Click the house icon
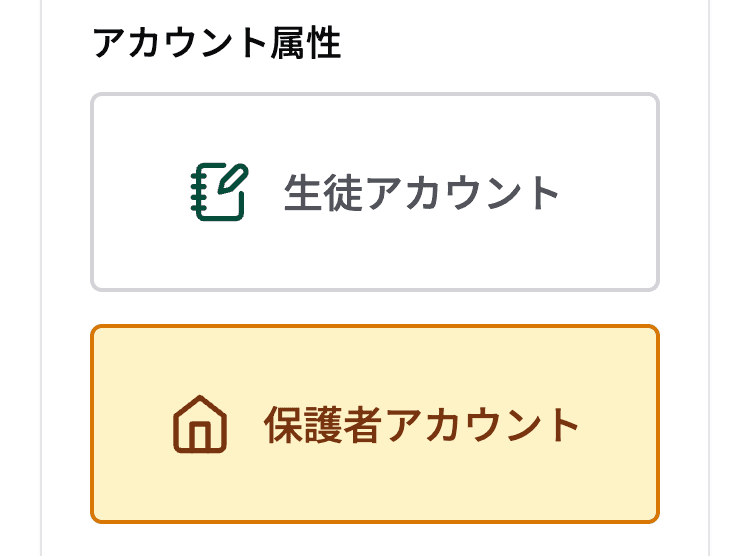The width and height of the screenshot is (750, 556). pyautogui.click(x=200, y=425)
